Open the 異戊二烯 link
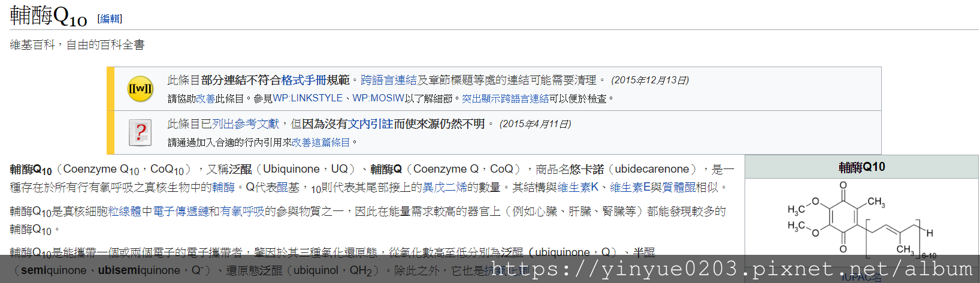This screenshot has width=980, height=283. [444, 187]
